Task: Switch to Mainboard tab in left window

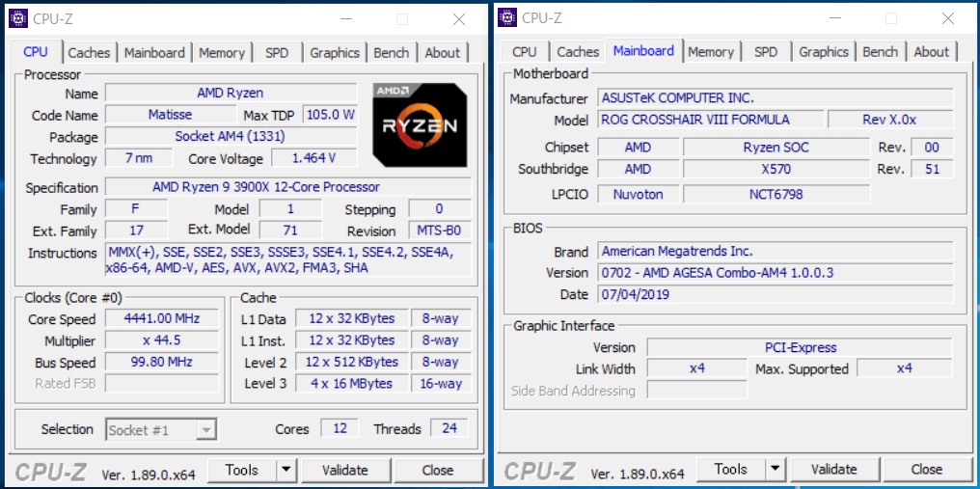Action: click(154, 53)
